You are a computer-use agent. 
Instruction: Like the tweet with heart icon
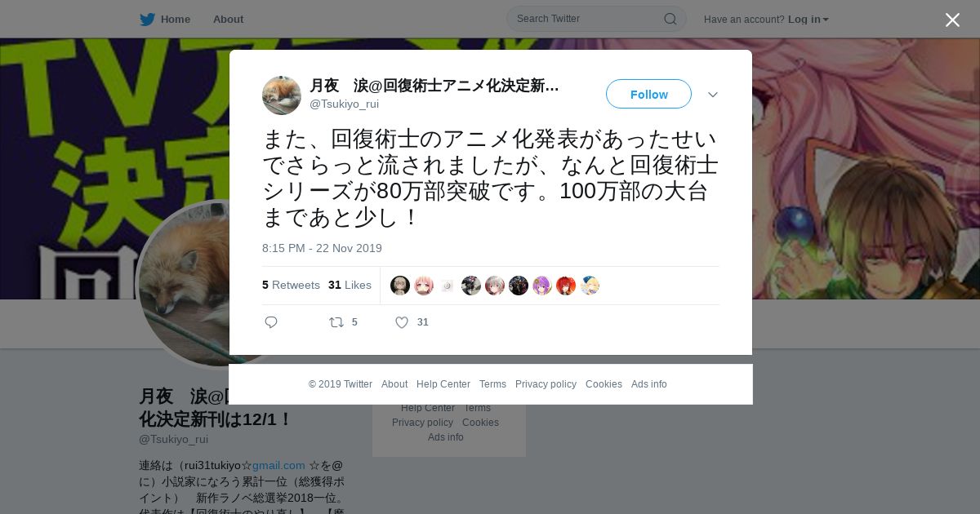point(402,322)
